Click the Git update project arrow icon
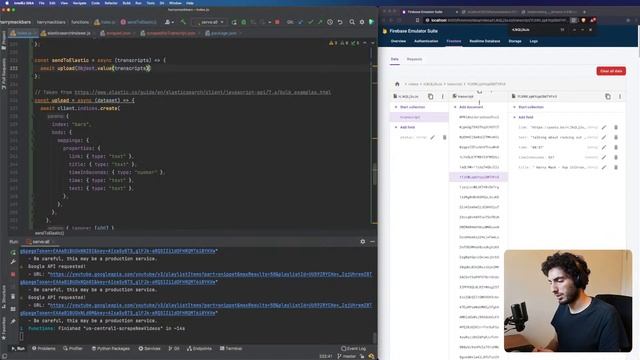Viewport: 640px width, 360px height. 300,22
